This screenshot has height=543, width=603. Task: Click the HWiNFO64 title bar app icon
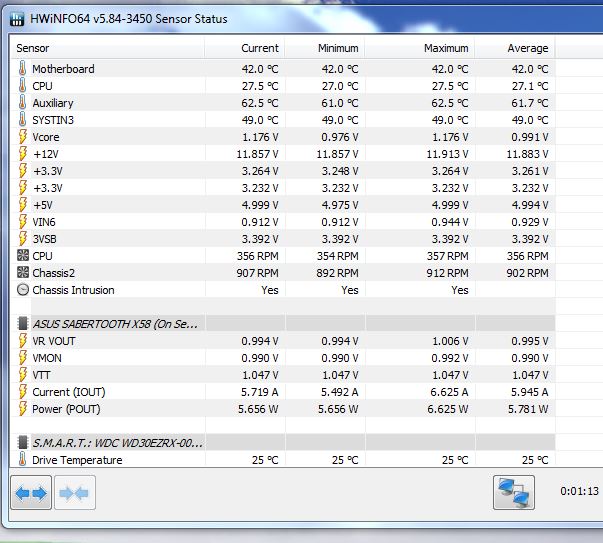[x=17, y=18]
